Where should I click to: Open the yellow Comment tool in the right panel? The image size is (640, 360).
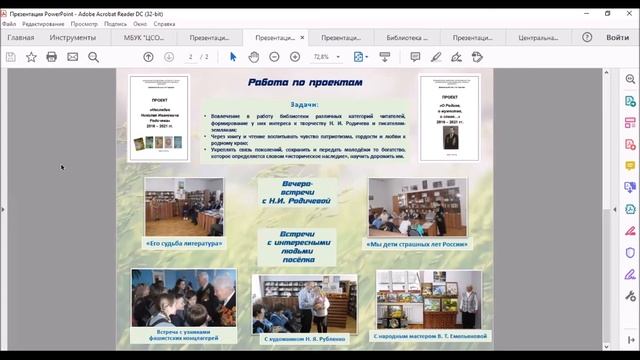point(630,166)
